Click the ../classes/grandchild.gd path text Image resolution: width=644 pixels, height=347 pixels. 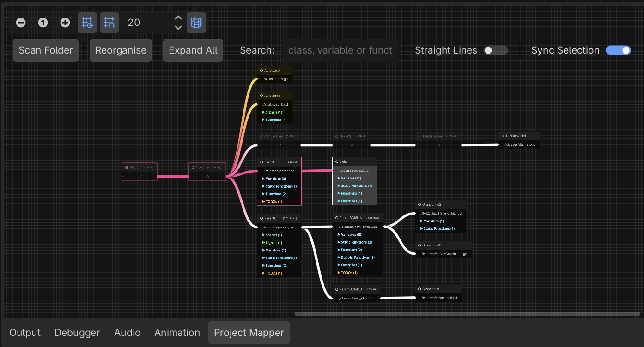(438, 298)
